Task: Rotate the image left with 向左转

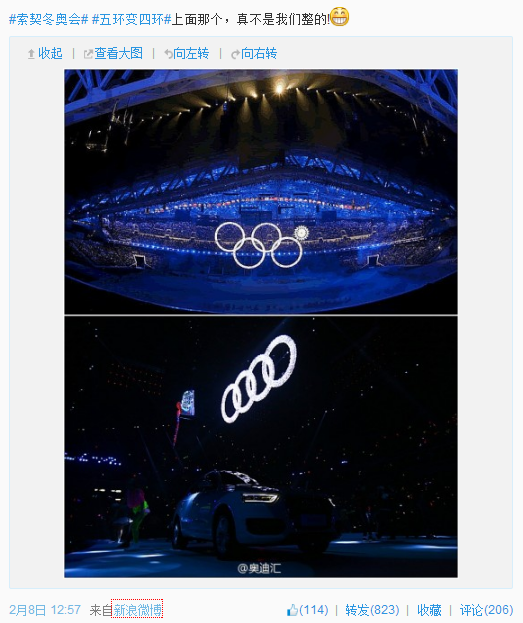Action: pyautogui.click(x=187, y=54)
